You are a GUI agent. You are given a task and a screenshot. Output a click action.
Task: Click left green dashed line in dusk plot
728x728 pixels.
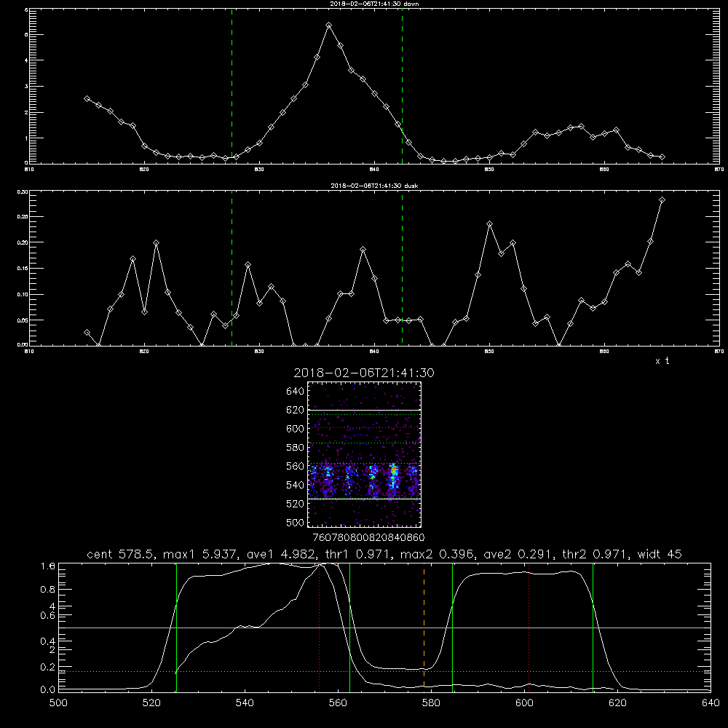tap(232, 268)
